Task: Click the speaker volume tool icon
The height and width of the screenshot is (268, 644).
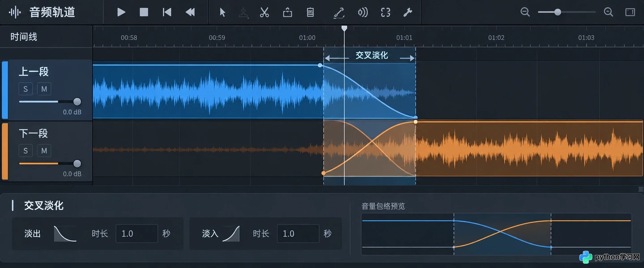Action: 363,12
